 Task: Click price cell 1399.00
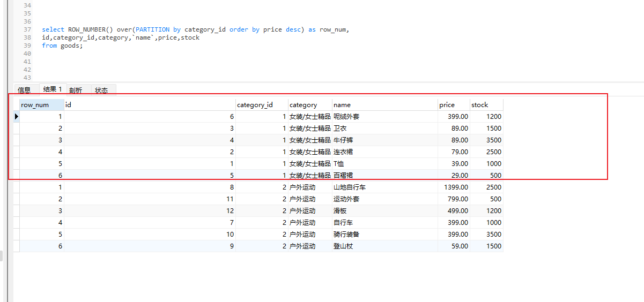[x=454, y=187]
